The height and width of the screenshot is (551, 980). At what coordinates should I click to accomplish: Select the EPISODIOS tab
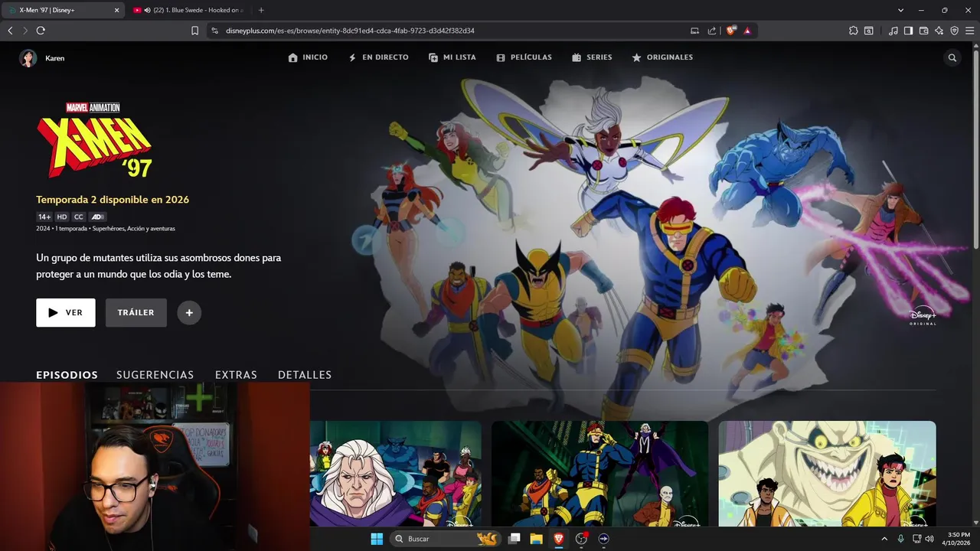(67, 375)
